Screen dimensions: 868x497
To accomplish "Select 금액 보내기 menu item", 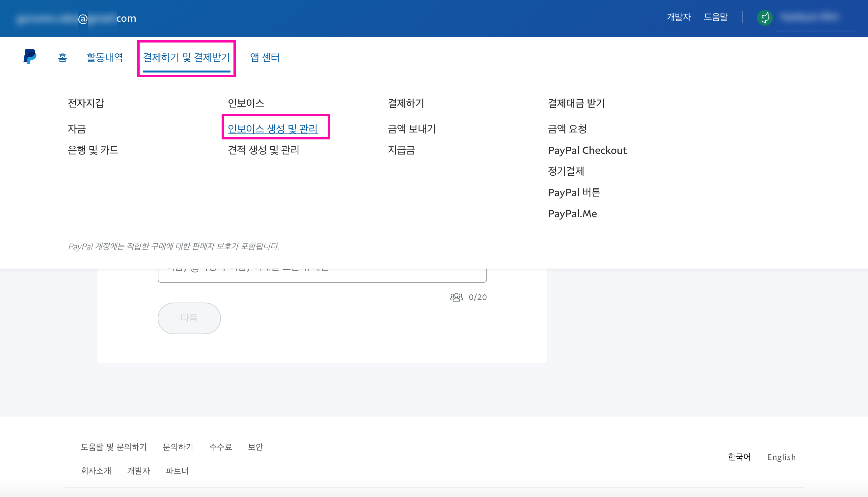I will coord(412,129).
